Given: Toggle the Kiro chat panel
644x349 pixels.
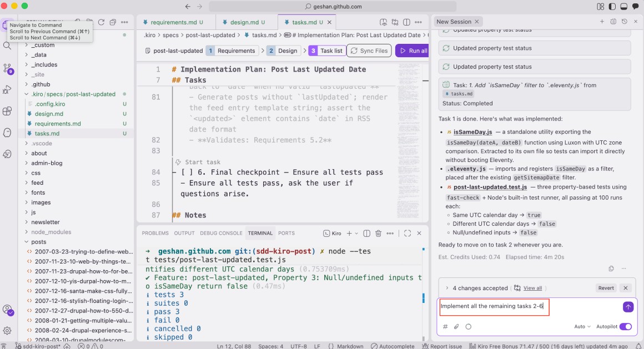Looking at the screenshot, I should coord(635,7).
